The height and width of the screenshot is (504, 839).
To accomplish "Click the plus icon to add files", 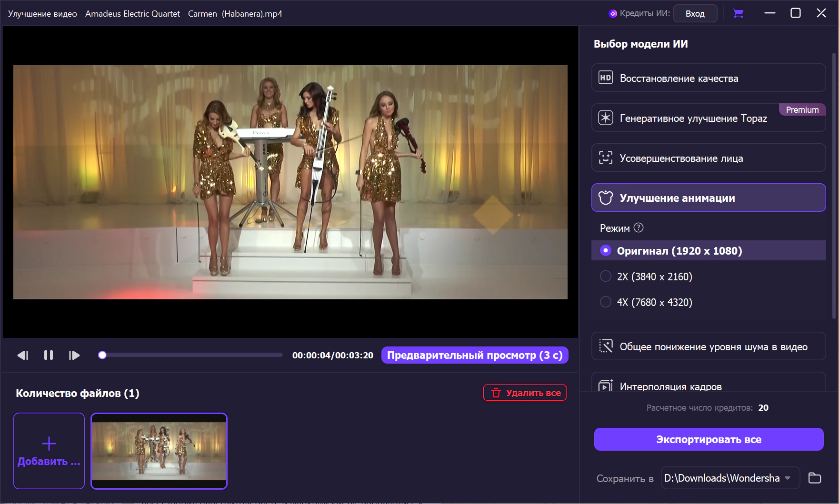I will coord(49,444).
